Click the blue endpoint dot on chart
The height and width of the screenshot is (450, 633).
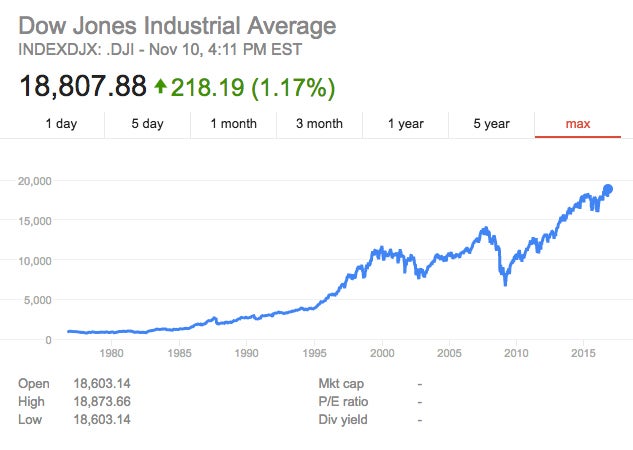[x=607, y=190]
